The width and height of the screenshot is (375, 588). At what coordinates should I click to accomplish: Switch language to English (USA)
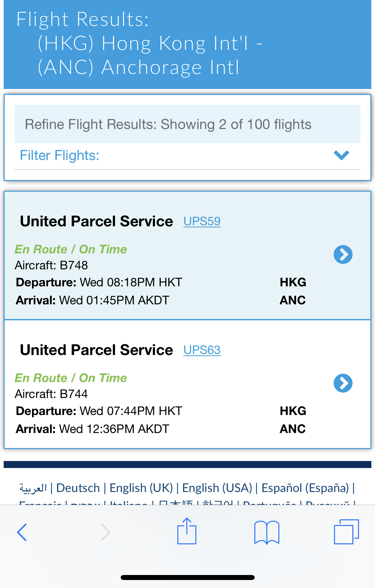pyautogui.click(x=217, y=488)
